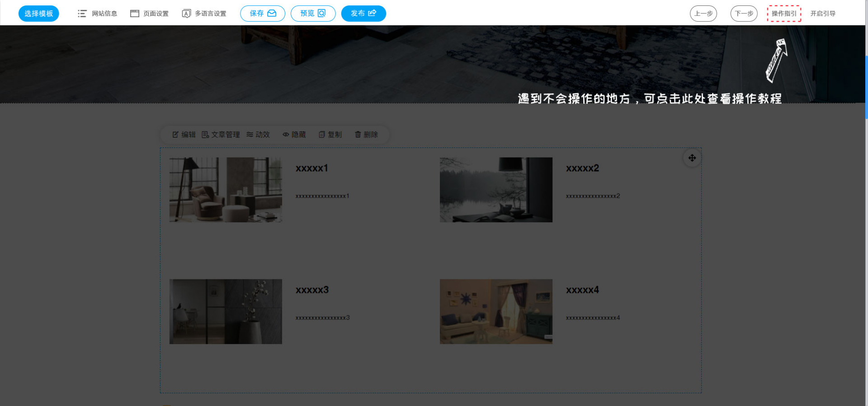The height and width of the screenshot is (406, 868).
Task: Open Multi-language Settings (多语言设置)
Action: 204,14
